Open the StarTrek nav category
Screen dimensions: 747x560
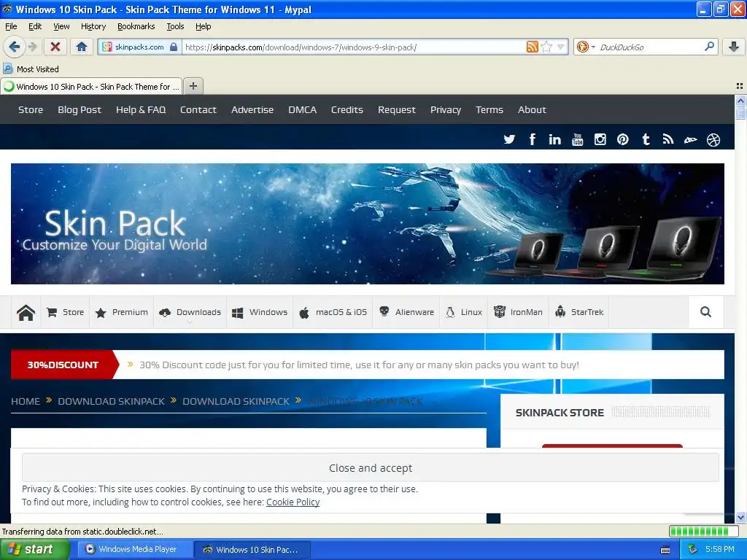point(578,312)
